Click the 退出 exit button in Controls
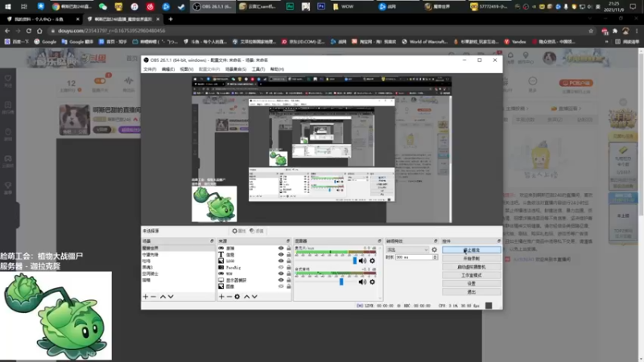Screen dimensions: 644x362 (x=472, y=292)
